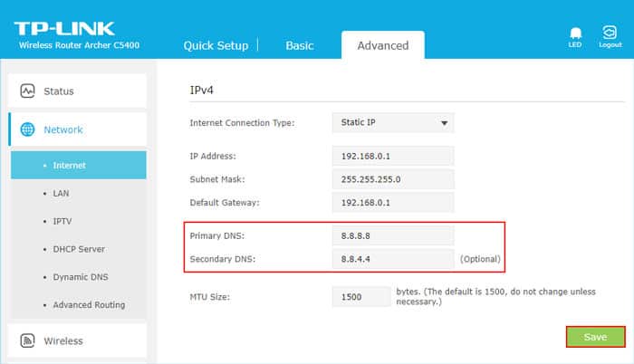The height and width of the screenshot is (364, 634).
Task: Click the connection type dropdown arrow
Action: (445, 123)
